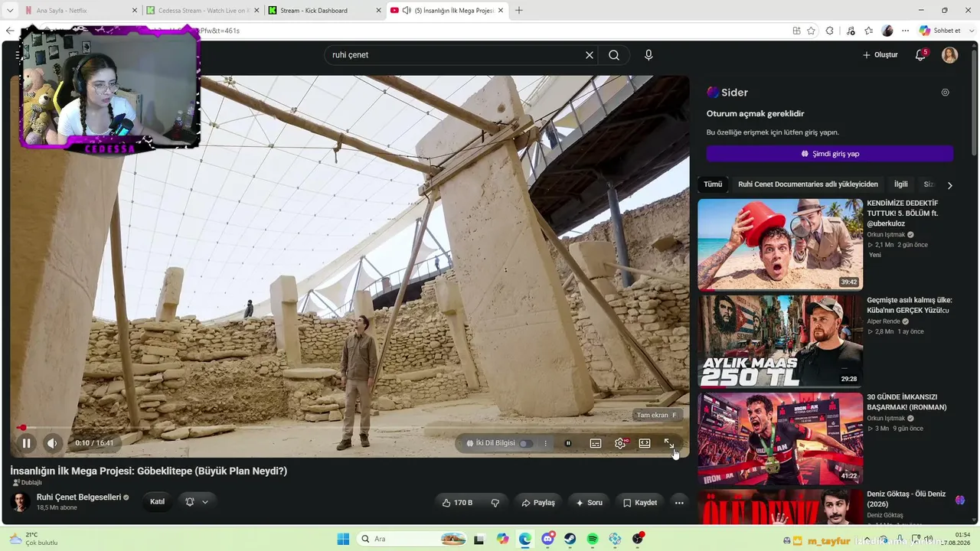
Task: Open the browser extensions puzzle icon
Action: click(830, 31)
